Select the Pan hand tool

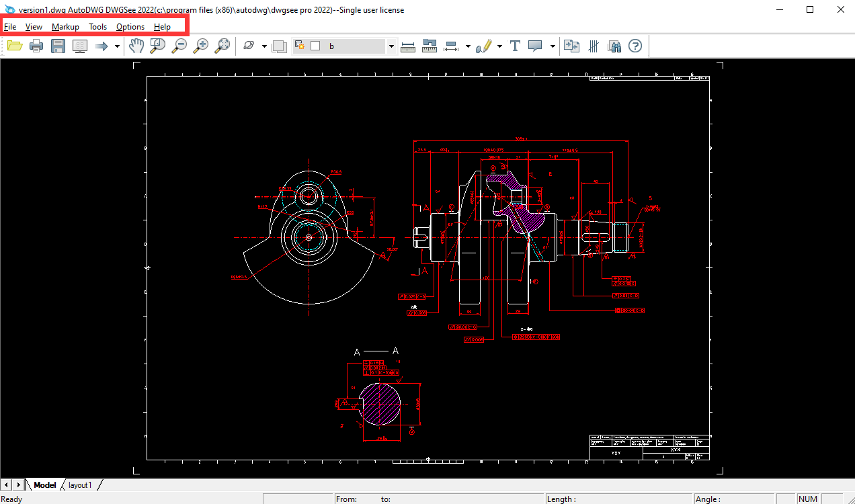(x=136, y=46)
